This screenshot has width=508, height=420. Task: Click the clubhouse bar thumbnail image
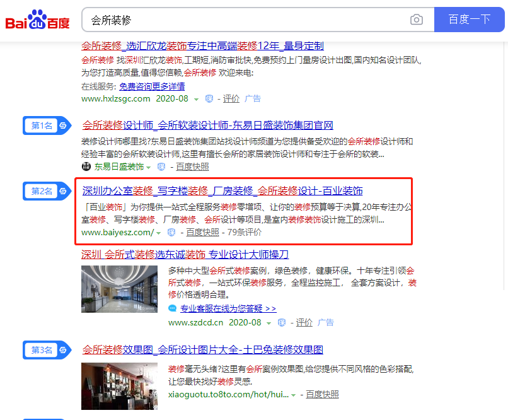click(119, 386)
